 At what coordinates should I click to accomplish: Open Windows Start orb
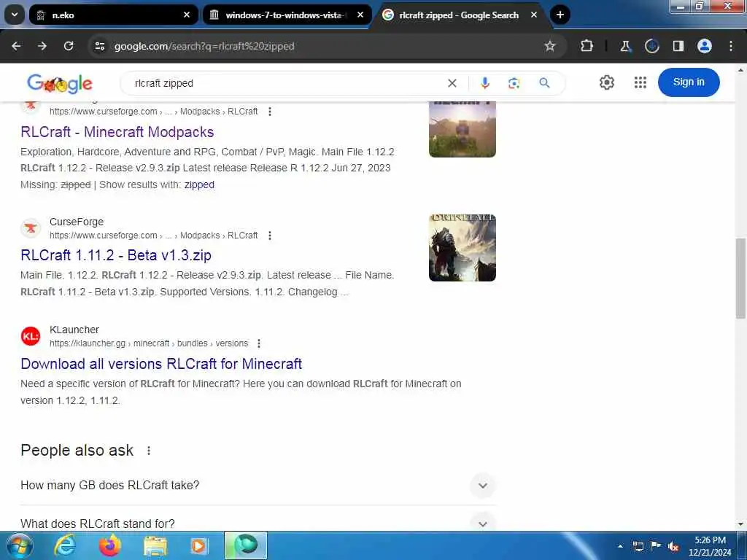pyautogui.click(x=19, y=546)
